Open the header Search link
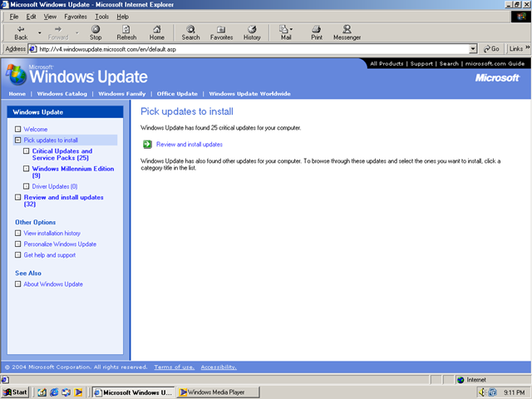Viewport: 532px width, 399px height. pyautogui.click(x=449, y=64)
